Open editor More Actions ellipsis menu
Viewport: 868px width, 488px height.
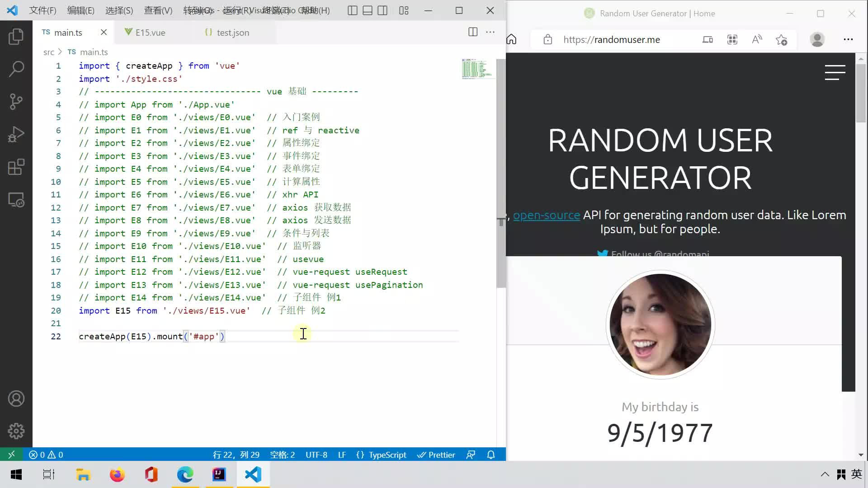coord(490,32)
